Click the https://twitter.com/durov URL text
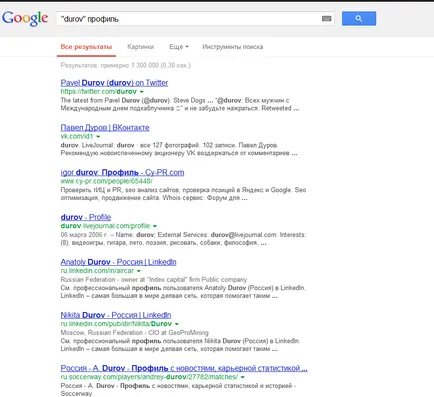This screenshot has height=397, width=434. coord(99,91)
